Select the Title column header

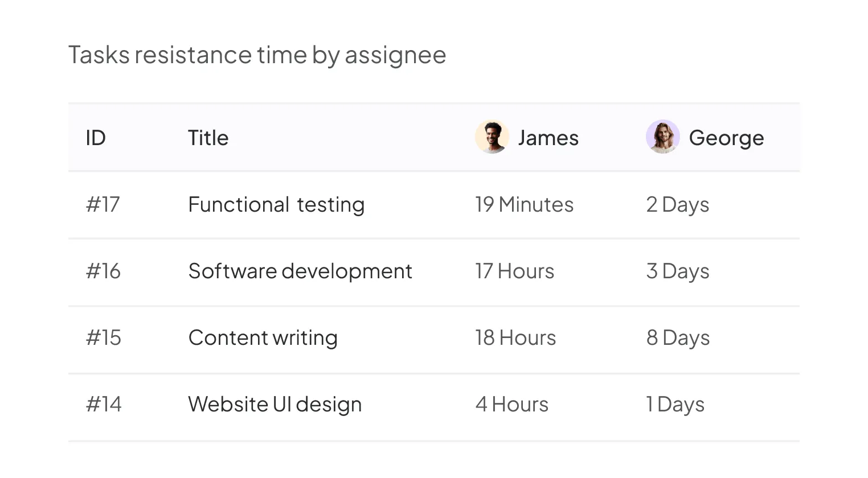208,138
